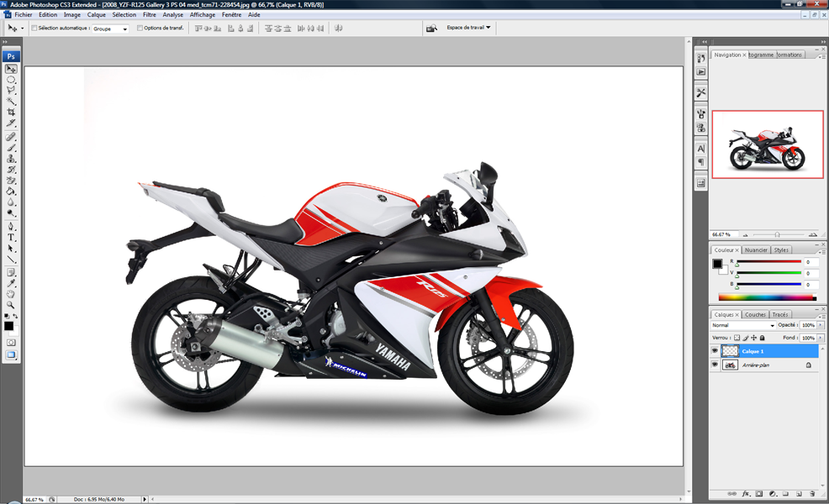Viewport: 829px width, 504px height.
Task: Select the Brush tool
Action: [11, 148]
